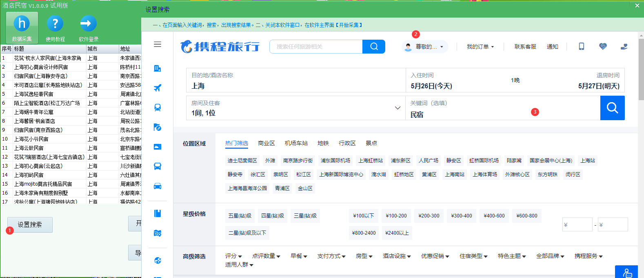The image size is (644, 278).
Task: Switch to the 热门筛选 tab
Action: [x=237, y=143]
